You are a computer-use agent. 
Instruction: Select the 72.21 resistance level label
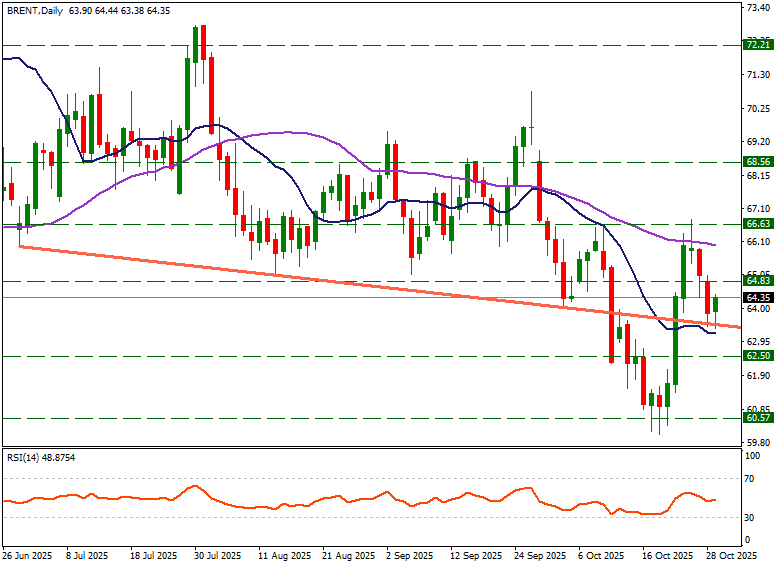(758, 45)
